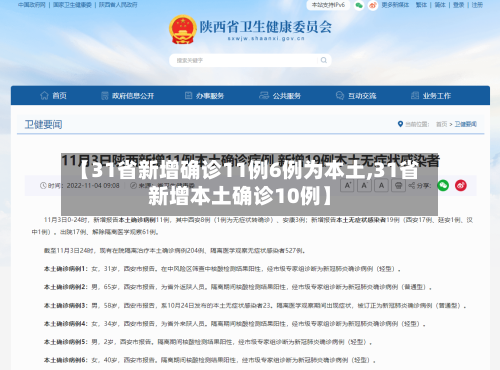Click the share icon beside 分享
The image size is (500, 370).
click(412, 185)
